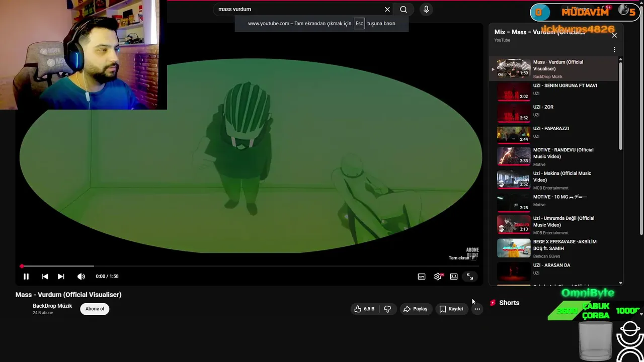The image size is (644, 362).
Task: Click the Berkcan Güven channel label
Action: point(547,256)
